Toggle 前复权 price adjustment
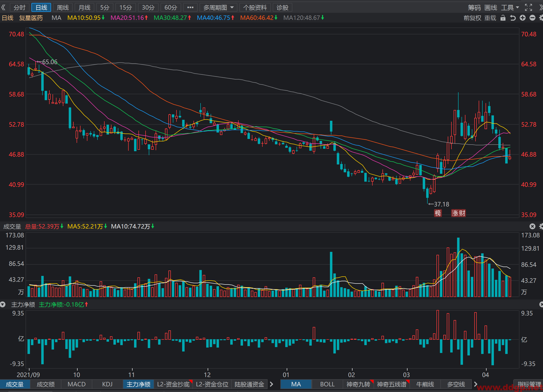This screenshot has height=392, width=543. pyautogui.click(x=472, y=18)
